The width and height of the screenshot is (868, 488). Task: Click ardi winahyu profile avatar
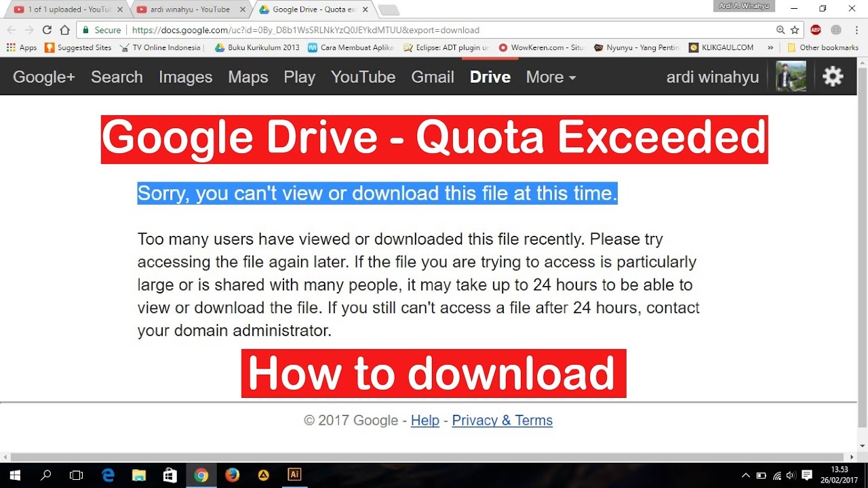[x=791, y=77]
